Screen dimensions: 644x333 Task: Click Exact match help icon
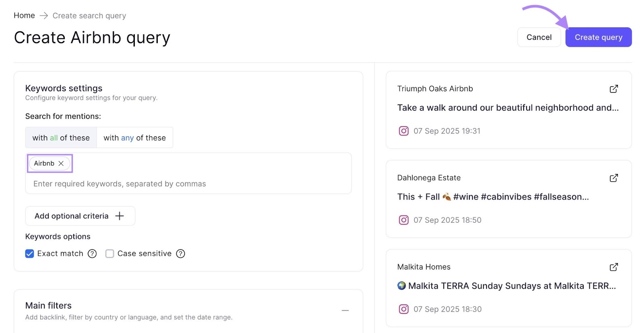92,254
